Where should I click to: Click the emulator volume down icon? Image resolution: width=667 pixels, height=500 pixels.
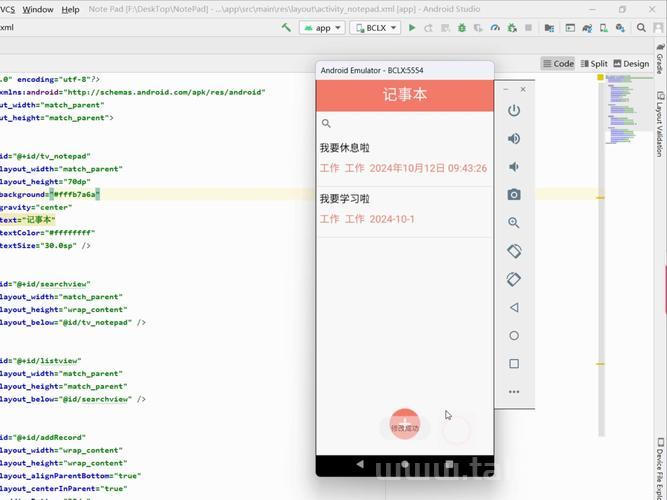514,166
